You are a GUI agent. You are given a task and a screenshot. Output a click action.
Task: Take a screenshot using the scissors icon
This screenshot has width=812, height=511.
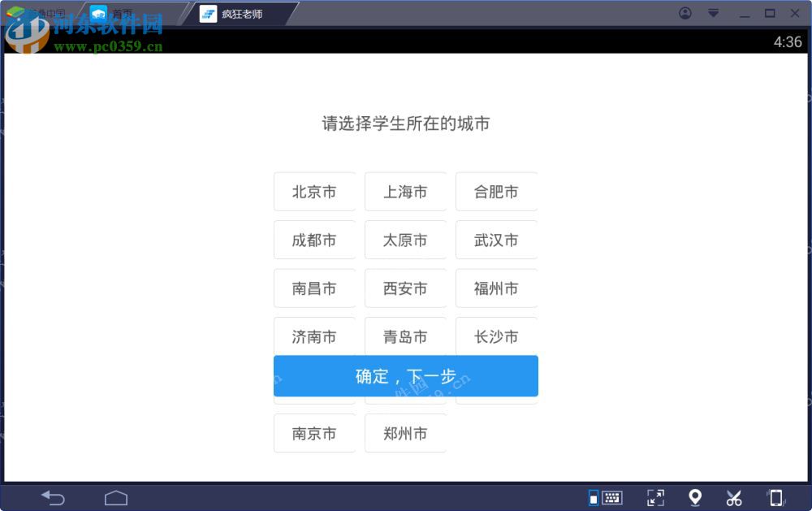[x=734, y=497]
